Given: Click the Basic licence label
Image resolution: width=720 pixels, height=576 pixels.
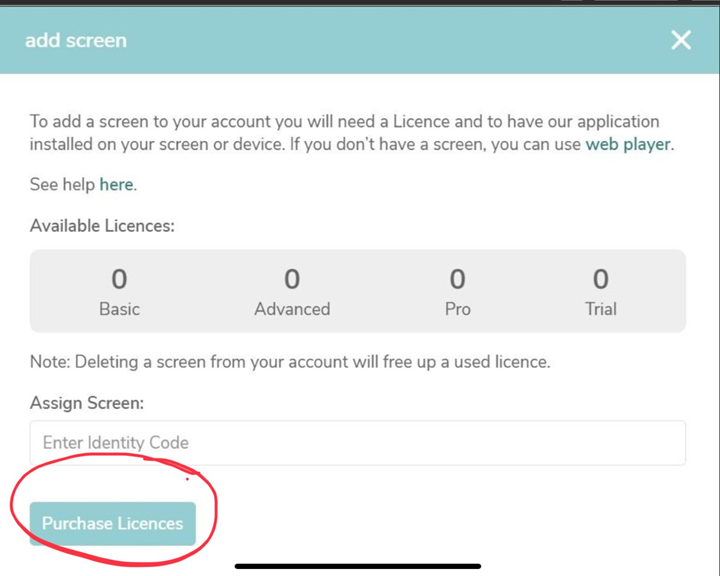Looking at the screenshot, I should pos(119,309).
